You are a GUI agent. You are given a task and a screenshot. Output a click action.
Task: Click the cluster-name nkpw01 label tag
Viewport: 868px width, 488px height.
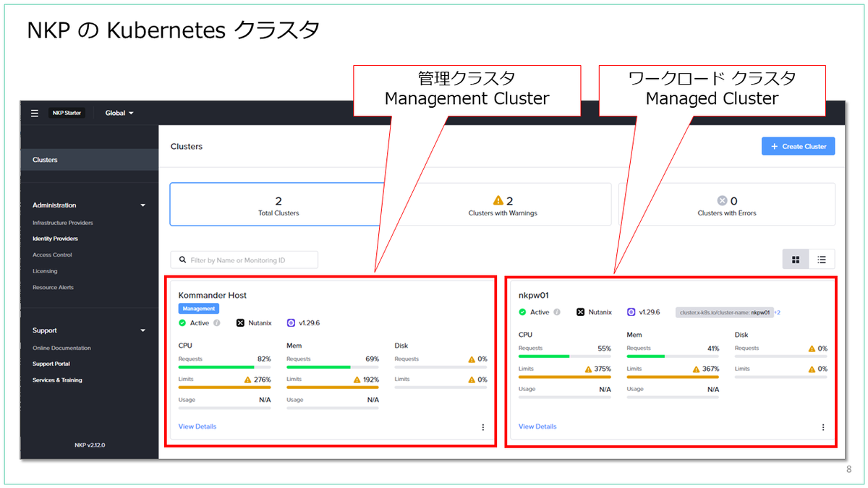724,312
